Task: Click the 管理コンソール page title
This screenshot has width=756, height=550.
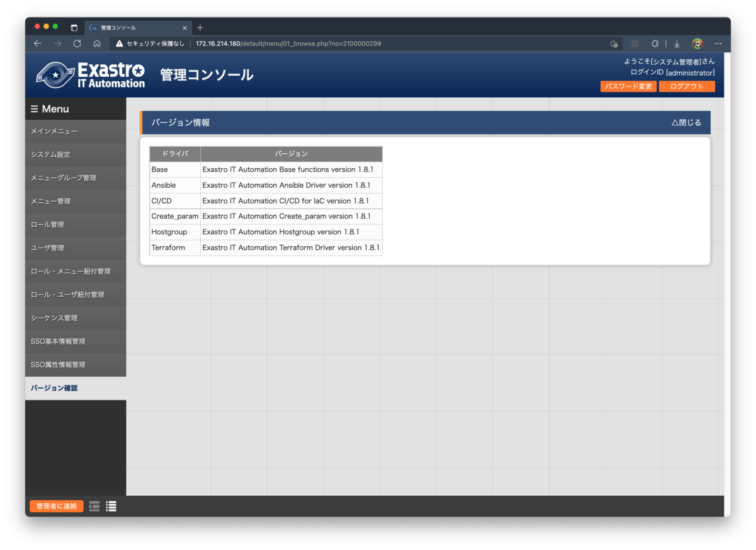Action: 207,75
